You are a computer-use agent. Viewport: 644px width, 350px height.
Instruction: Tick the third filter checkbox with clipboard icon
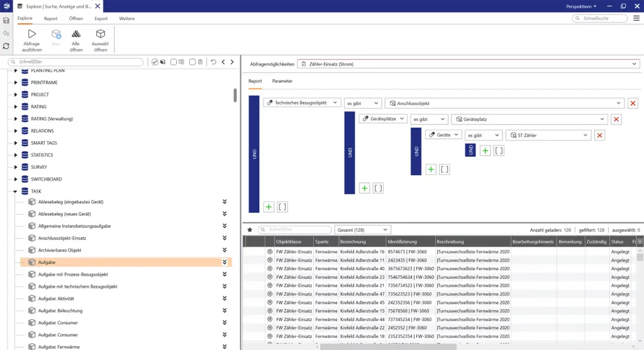tap(192, 62)
